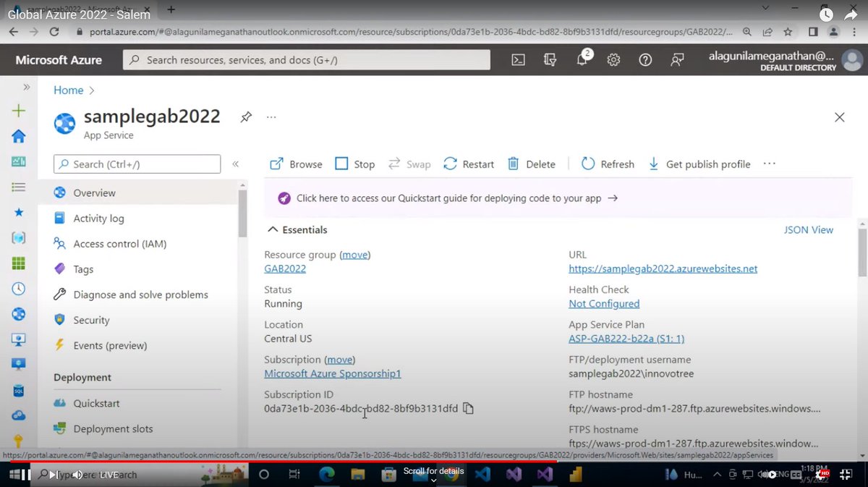The image size is (868, 487).
Task: Open Diagnose and solve problems
Action: [139, 295]
